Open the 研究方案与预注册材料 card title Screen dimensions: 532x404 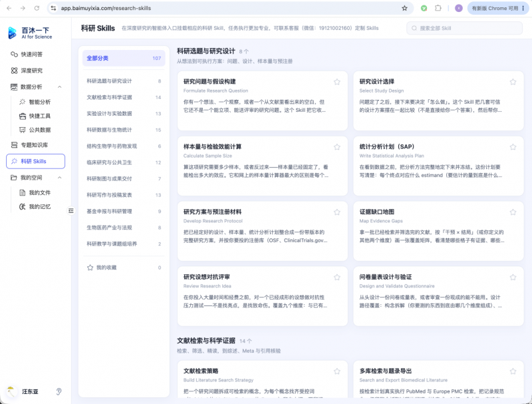pos(213,212)
